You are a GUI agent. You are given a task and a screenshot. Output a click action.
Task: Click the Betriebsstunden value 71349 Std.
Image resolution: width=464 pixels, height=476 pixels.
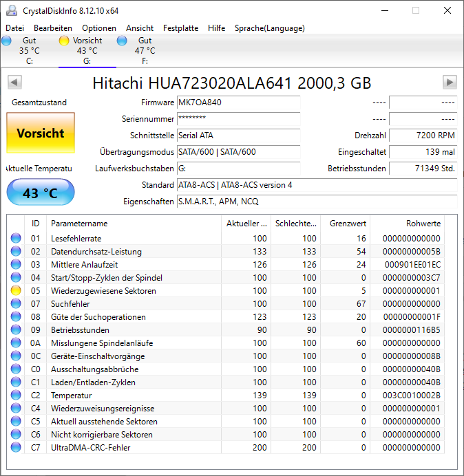pos(423,168)
